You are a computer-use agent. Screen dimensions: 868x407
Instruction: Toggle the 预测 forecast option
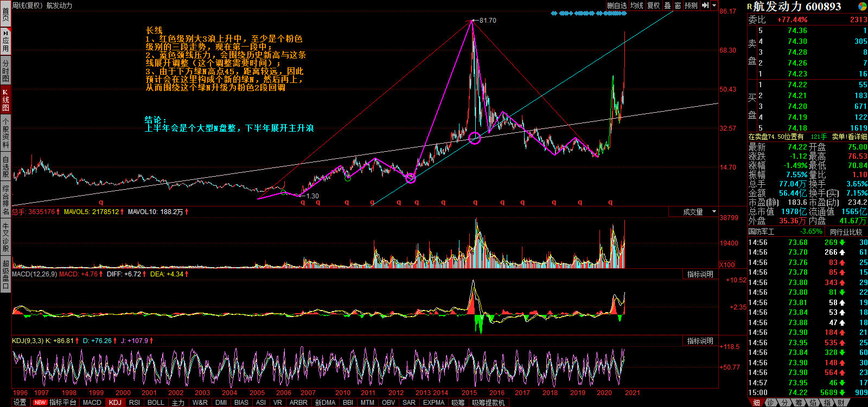tap(691, 5)
